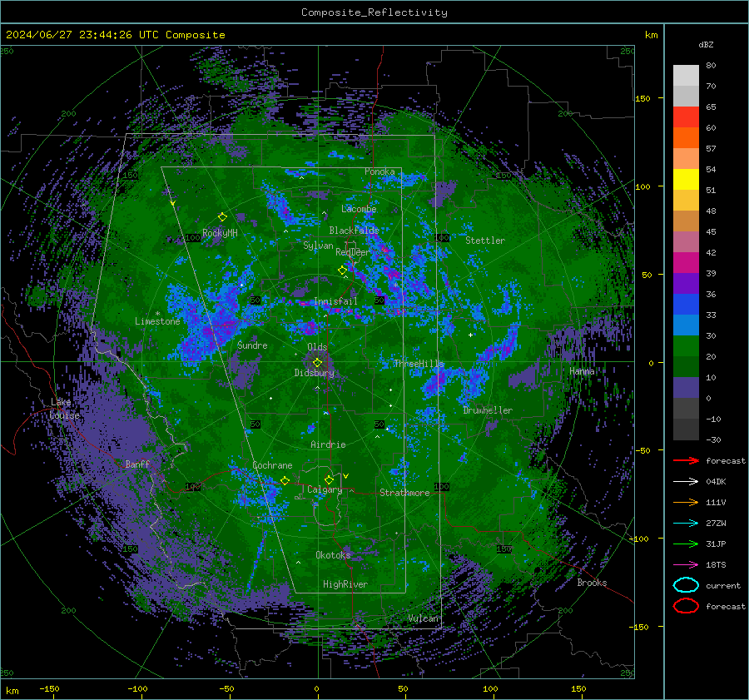Screen dimensions: 749x700
Task: Select the Sylvan label
Action: (318, 246)
